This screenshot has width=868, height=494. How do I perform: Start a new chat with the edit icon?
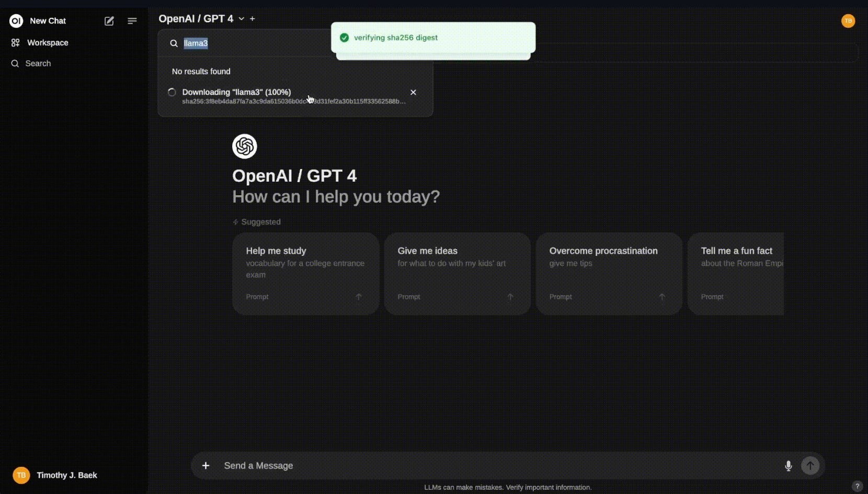click(109, 21)
